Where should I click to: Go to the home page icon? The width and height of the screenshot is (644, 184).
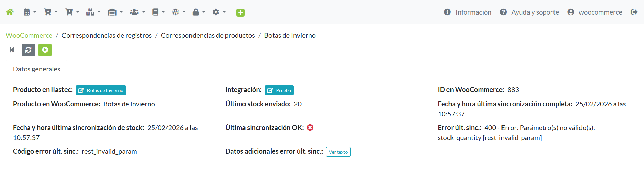point(10,12)
